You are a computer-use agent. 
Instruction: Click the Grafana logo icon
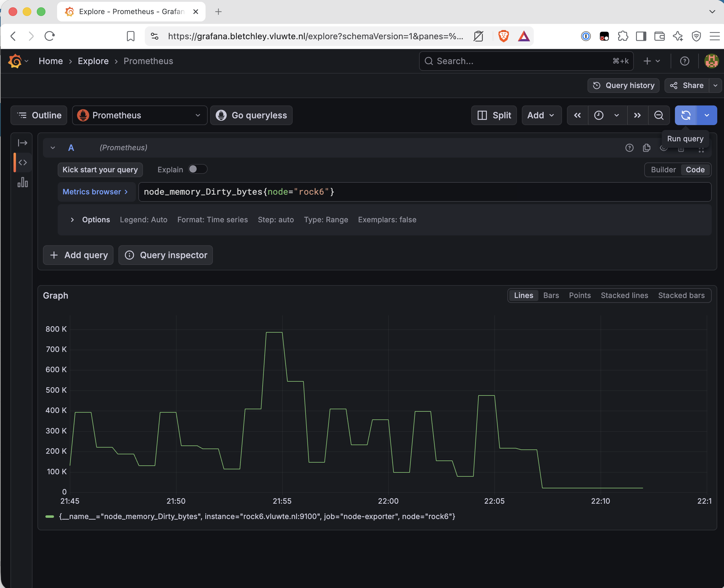point(15,61)
